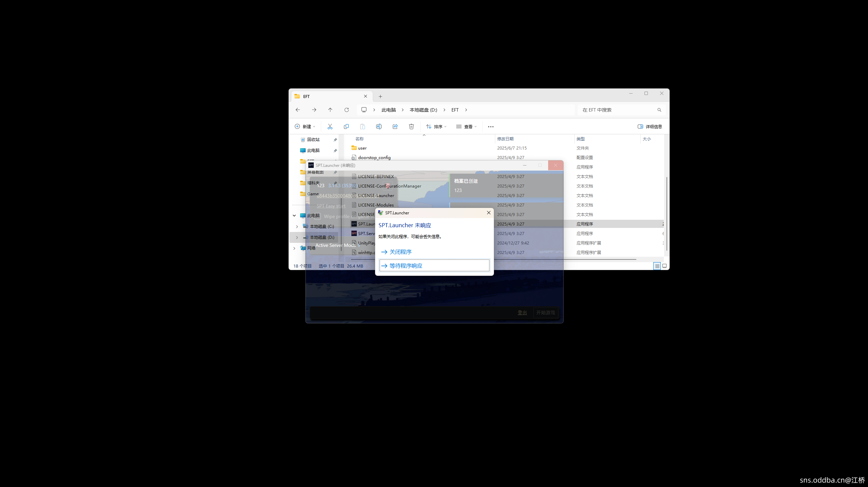Switch to the details list view icon
868x487 pixels.
[x=657, y=266]
